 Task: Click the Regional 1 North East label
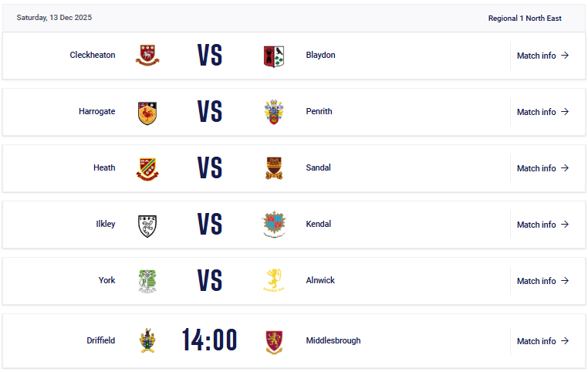(525, 18)
